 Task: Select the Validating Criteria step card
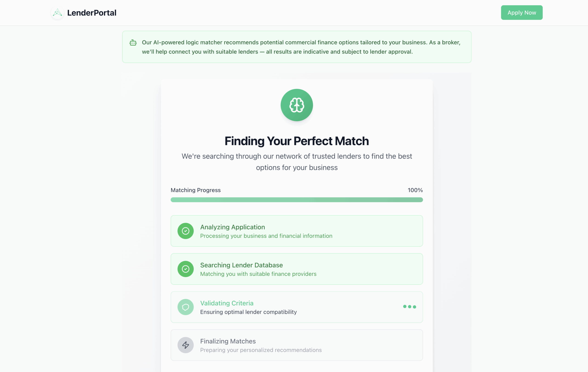click(297, 307)
